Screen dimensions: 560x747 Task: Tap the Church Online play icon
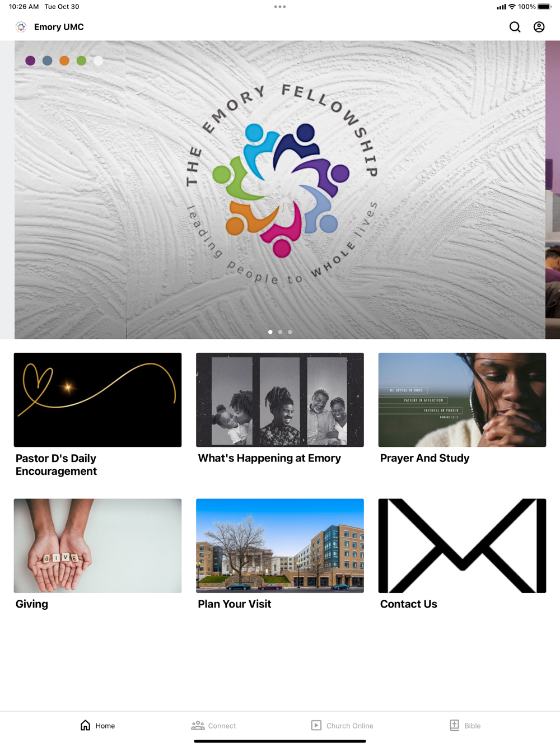tap(316, 725)
